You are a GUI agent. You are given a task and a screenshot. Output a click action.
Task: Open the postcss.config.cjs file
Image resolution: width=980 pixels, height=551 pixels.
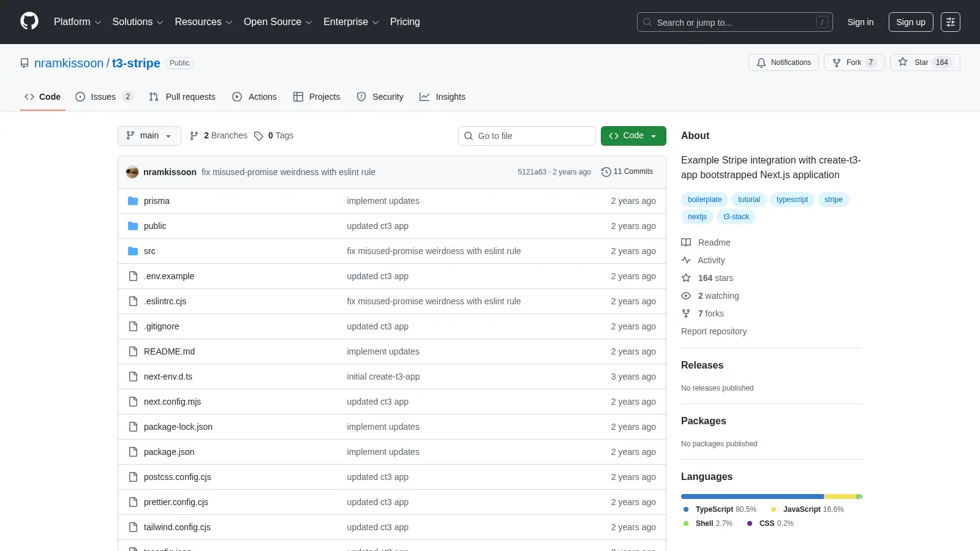click(x=178, y=477)
